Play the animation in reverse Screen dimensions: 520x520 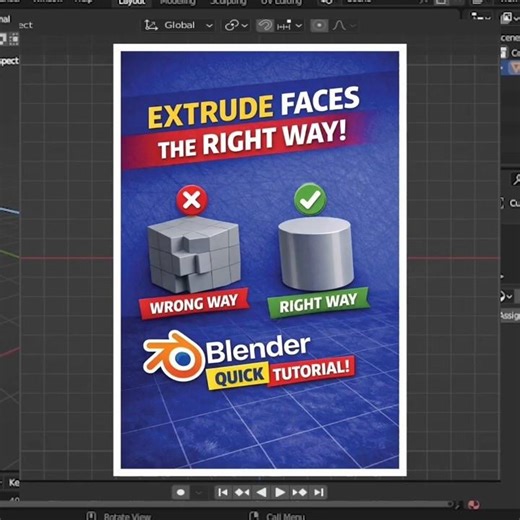[x=261, y=492]
